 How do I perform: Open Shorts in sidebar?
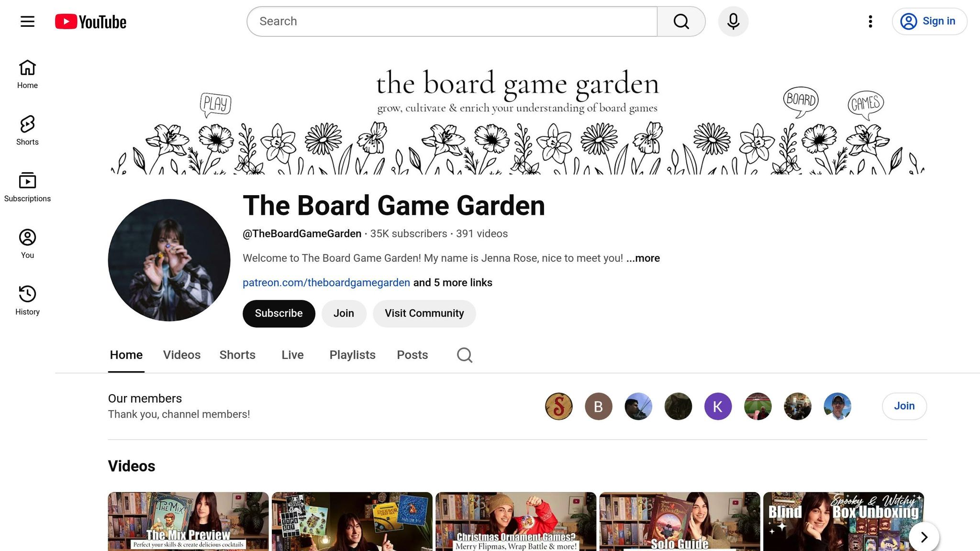[x=27, y=131]
